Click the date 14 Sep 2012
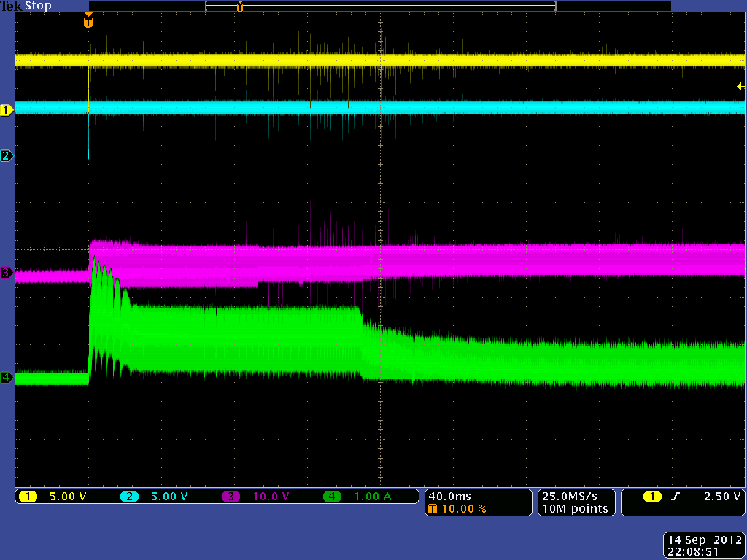 (x=705, y=540)
